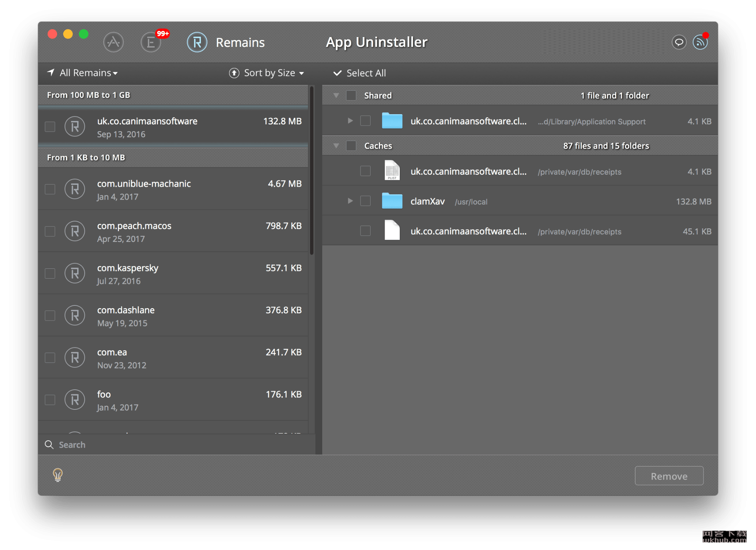Collapse the Caches group

coord(336,146)
